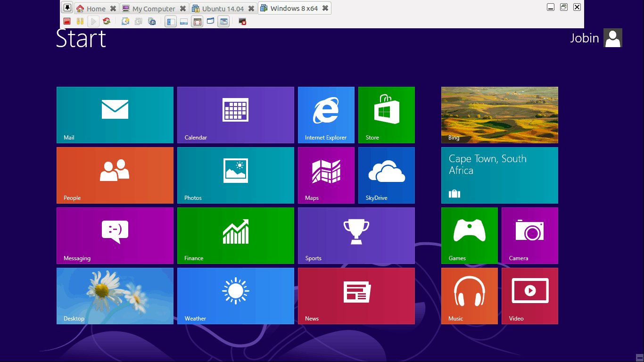Reset the Windows 8 virtual machine
This screenshot has width=644, height=362.
click(x=106, y=21)
